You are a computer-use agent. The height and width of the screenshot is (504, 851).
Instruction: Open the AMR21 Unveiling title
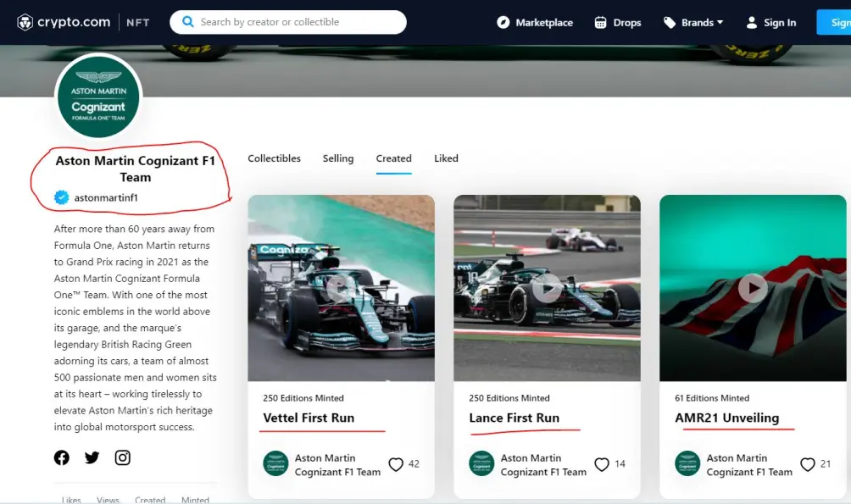tap(726, 418)
